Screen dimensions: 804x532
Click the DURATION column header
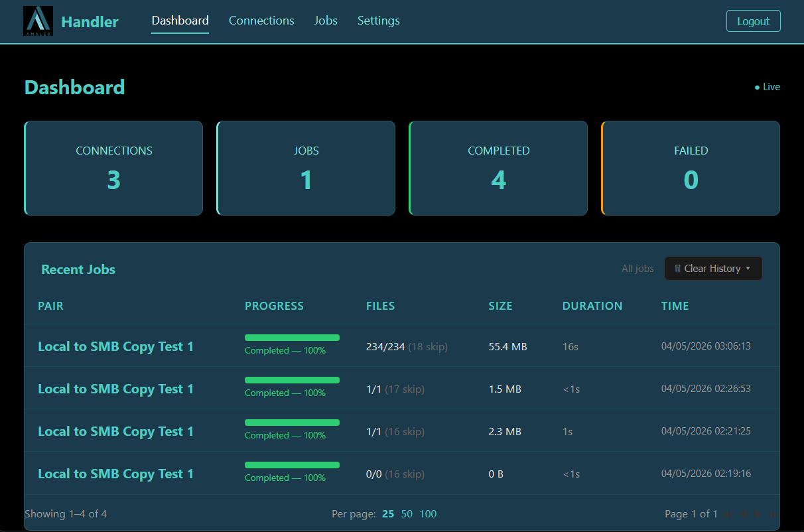pyautogui.click(x=592, y=306)
